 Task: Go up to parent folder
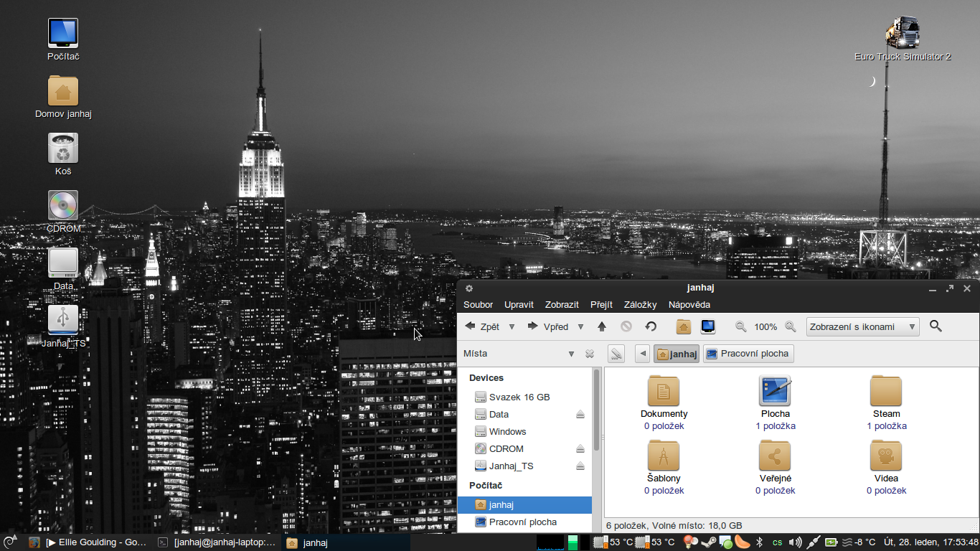pos(602,326)
